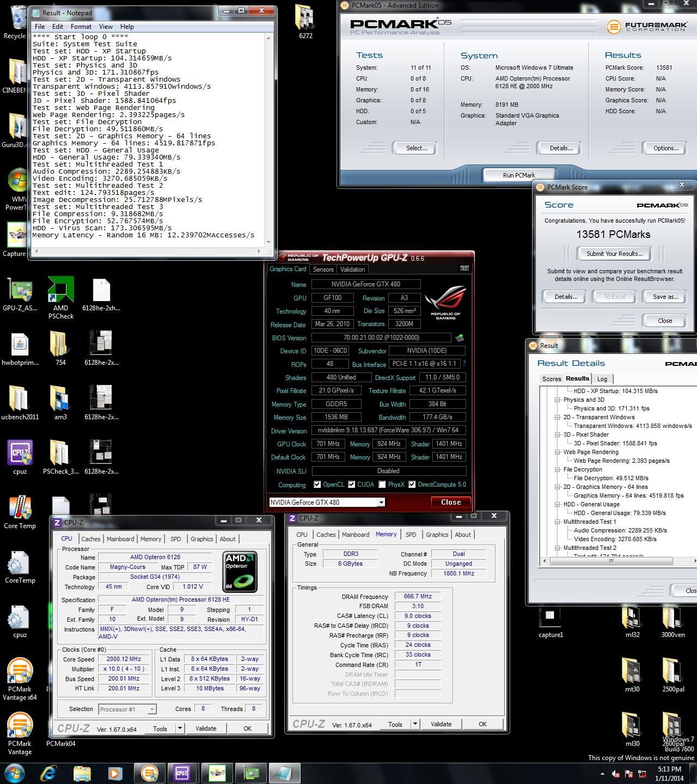Open the Scores tab in Result Details
The width and height of the screenshot is (697, 784).
pos(551,379)
